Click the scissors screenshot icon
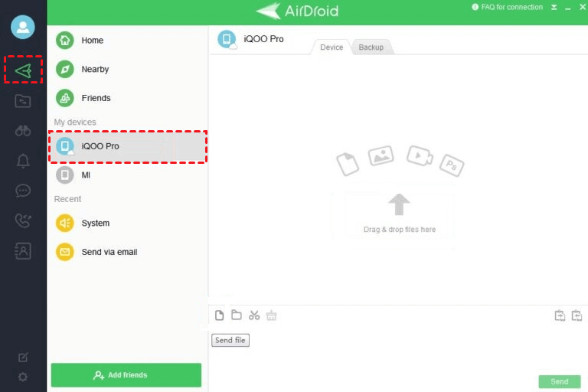Image resolution: width=588 pixels, height=392 pixels. tap(254, 315)
